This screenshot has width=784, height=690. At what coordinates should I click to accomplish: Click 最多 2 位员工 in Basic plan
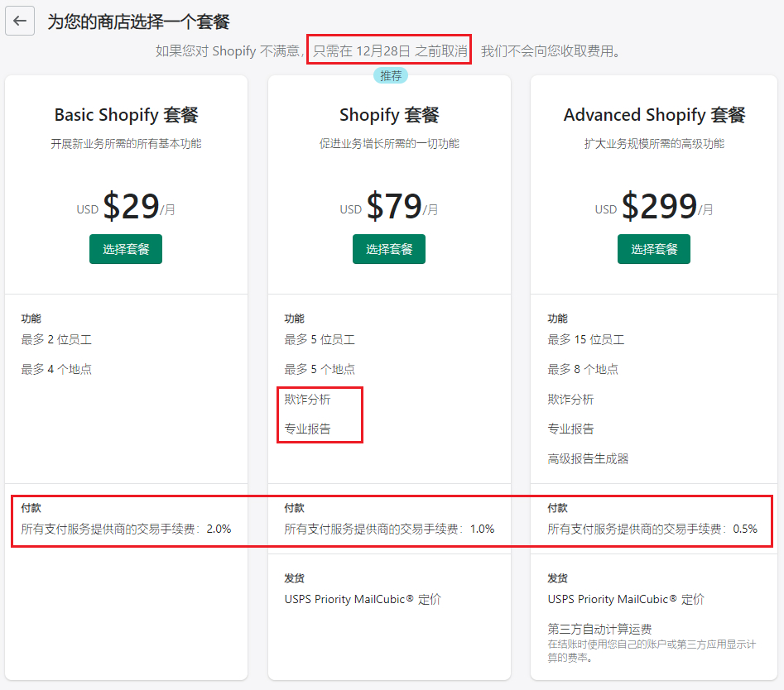click(x=56, y=340)
